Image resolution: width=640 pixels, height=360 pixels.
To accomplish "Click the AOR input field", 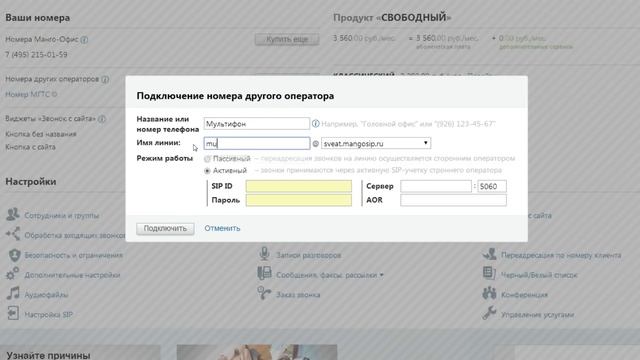I will coord(453,200).
